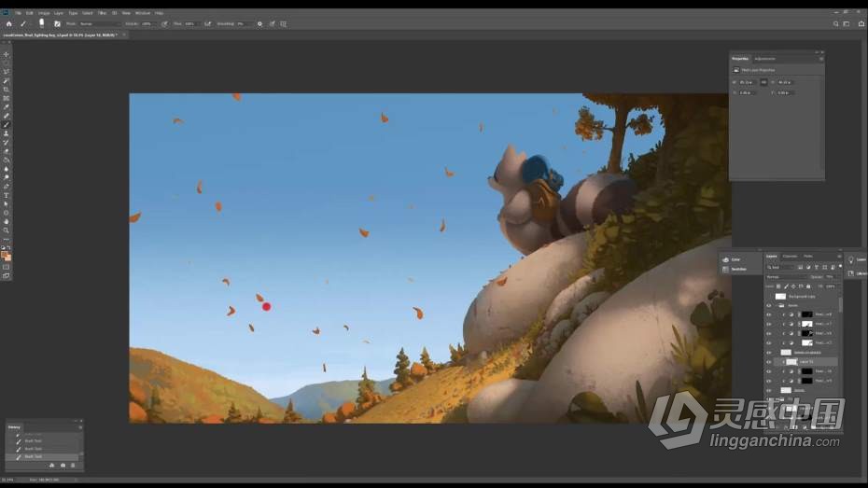Screen dimensions: 868x488
Task: Open the Opacity value dropdown in options bar
Action: coord(150,23)
